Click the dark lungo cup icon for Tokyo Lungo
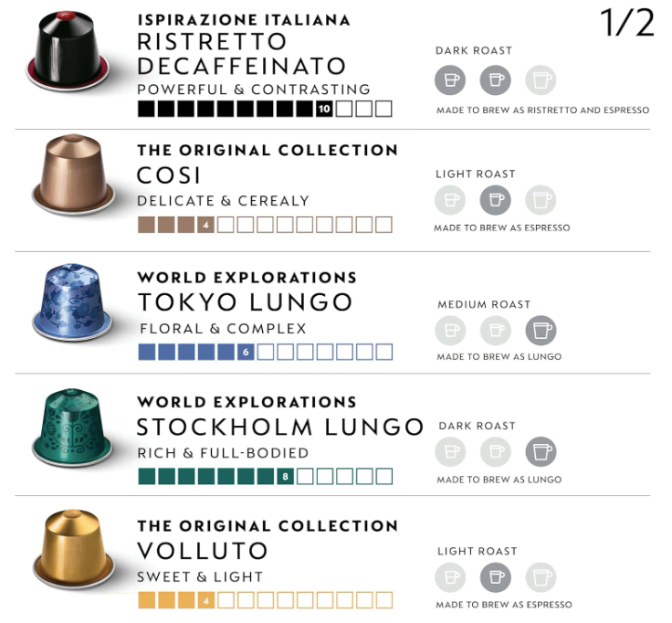The width and height of the screenshot is (672, 623). click(541, 330)
